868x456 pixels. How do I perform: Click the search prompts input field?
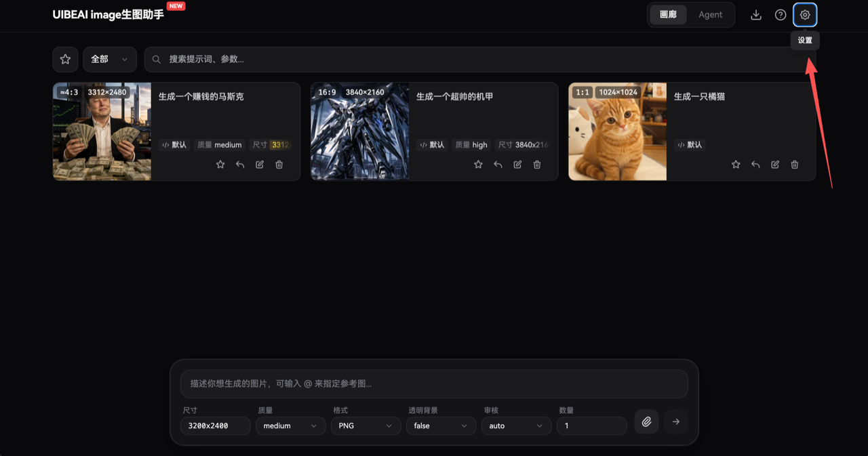point(480,59)
